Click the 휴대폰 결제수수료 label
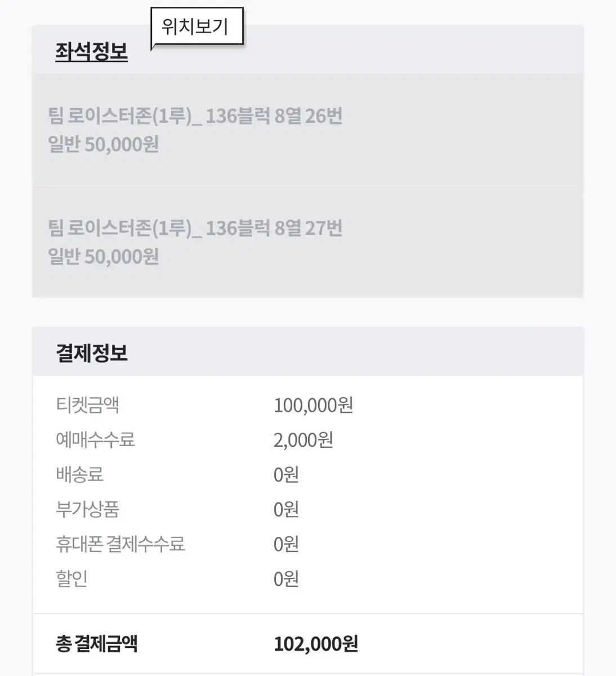This screenshot has height=676, width=616. point(120,544)
